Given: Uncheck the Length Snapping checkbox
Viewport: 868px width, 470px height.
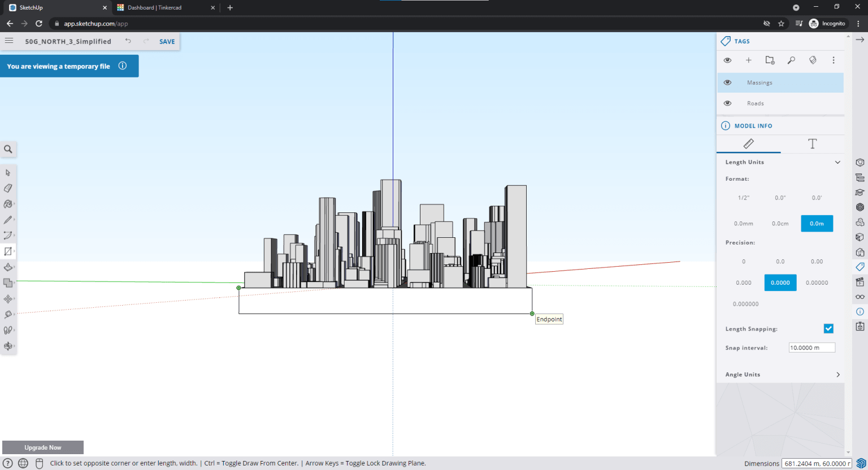Looking at the screenshot, I should coord(828,329).
